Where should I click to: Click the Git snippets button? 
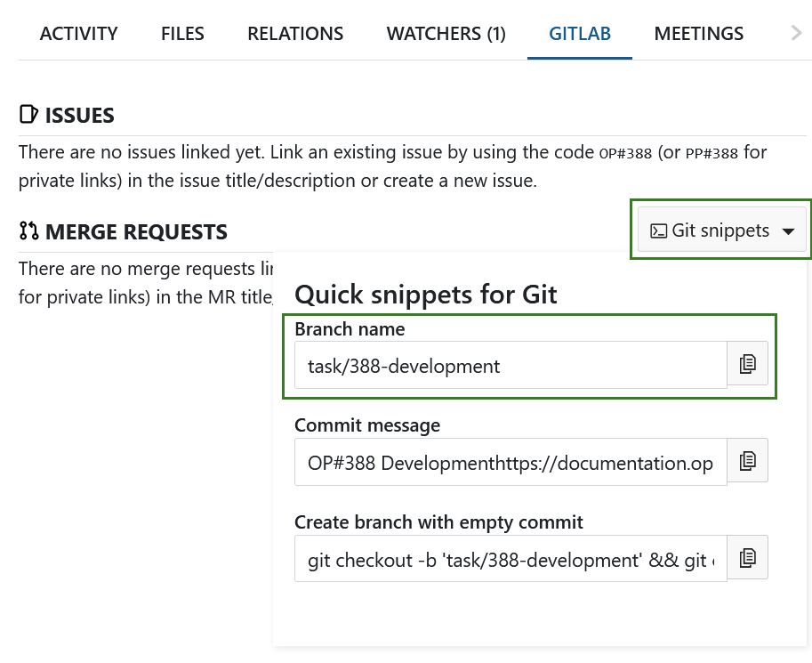[x=720, y=230]
